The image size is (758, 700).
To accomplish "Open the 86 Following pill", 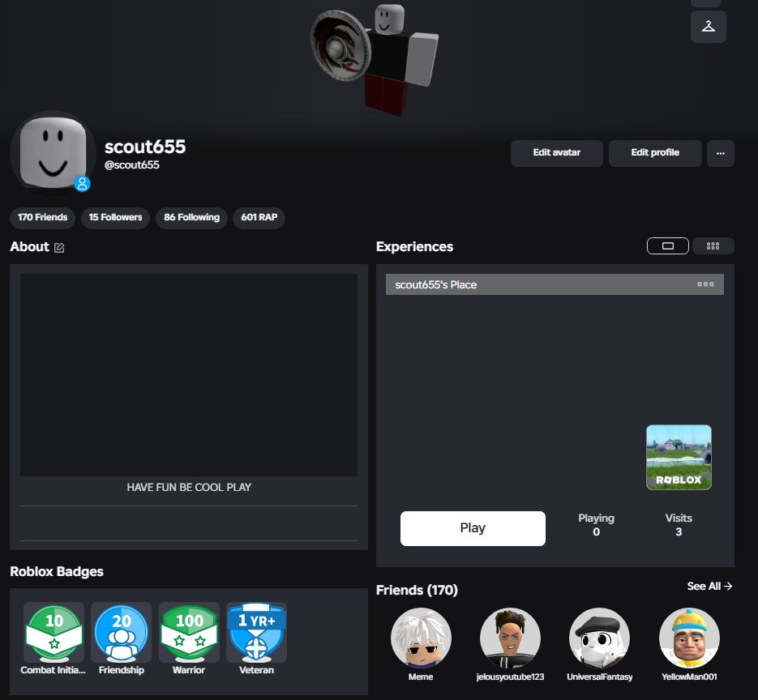I will 191,217.
